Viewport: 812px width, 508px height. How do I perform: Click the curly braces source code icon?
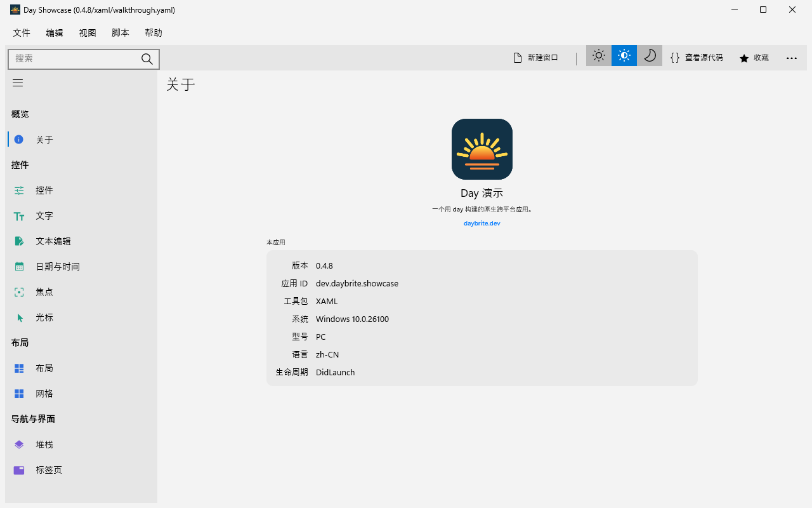tap(675, 58)
